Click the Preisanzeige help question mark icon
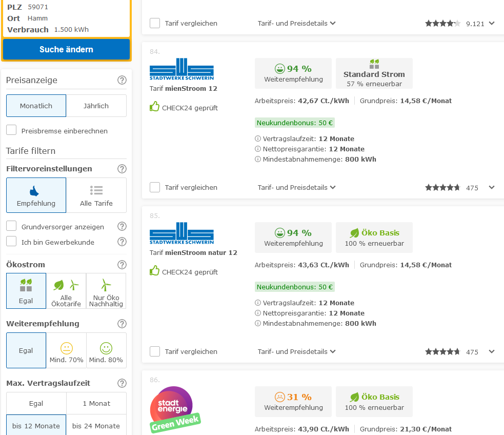Image resolution: width=504 pixels, height=435 pixels. [x=122, y=80]
